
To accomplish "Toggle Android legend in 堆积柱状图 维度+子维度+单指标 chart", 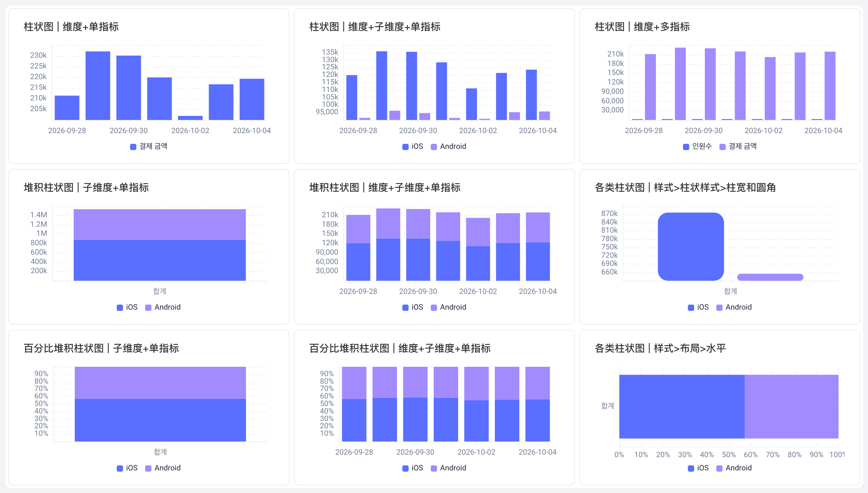I will [448, 307].
